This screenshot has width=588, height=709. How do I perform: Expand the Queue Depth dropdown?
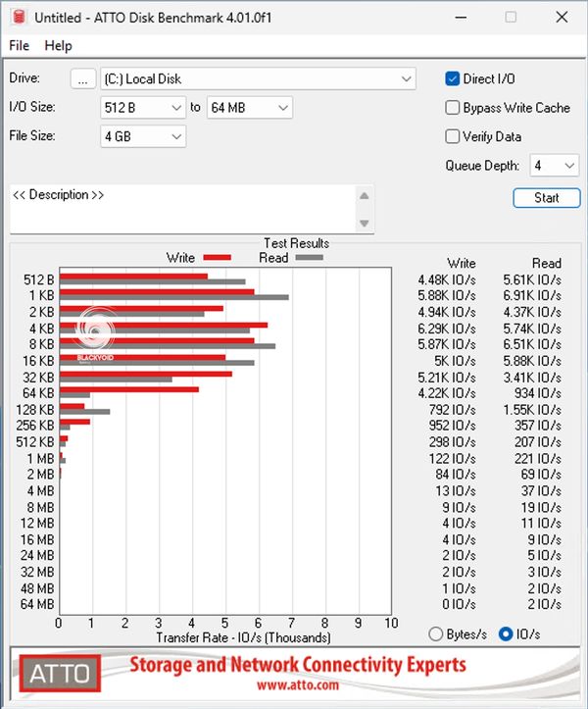click(x=567, y=166)
